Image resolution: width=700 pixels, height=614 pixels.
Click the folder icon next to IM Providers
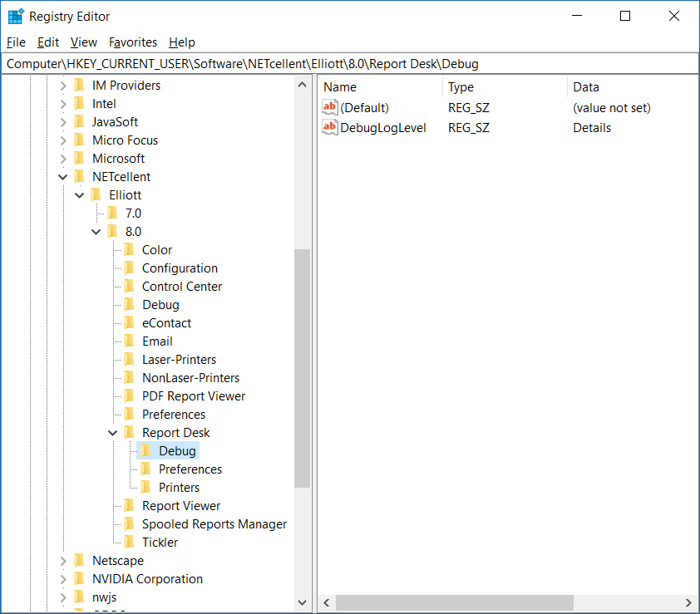[80, 85]
